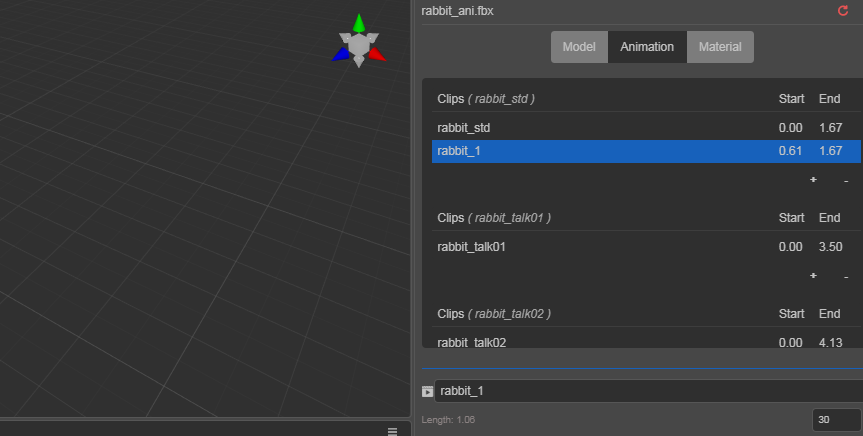Select the rabbit_talk02 clip row
The image size is (863, 436).
coord(646,342)
